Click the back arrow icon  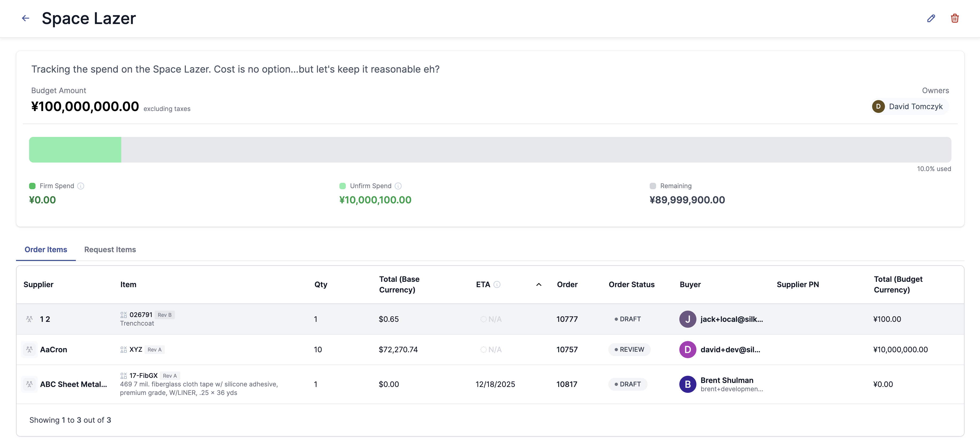(25, 18)
